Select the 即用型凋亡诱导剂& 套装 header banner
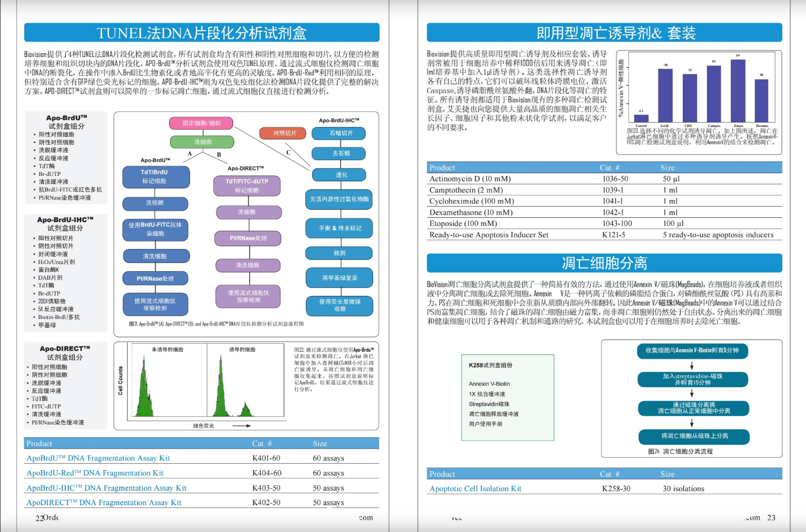806x532 pixels. point(604,33)
